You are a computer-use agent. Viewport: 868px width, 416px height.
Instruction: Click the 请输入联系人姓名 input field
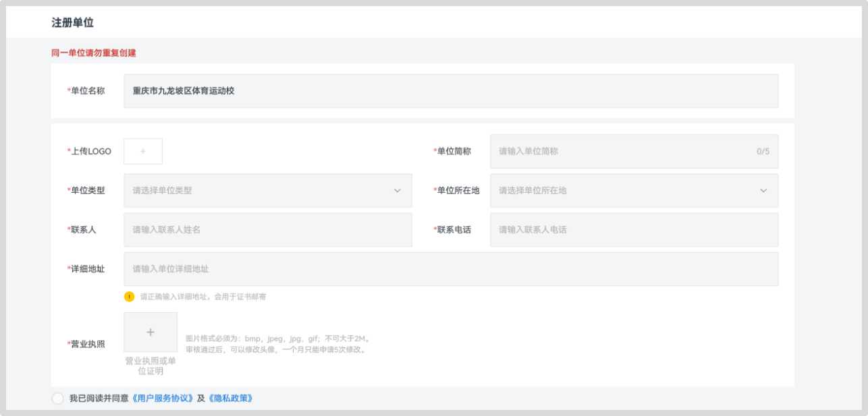(x=267, y=230)
